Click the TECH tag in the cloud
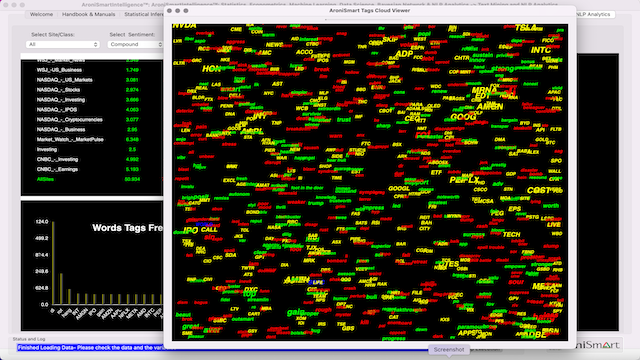This screenshot has height=360, width=640. (511, 235)
